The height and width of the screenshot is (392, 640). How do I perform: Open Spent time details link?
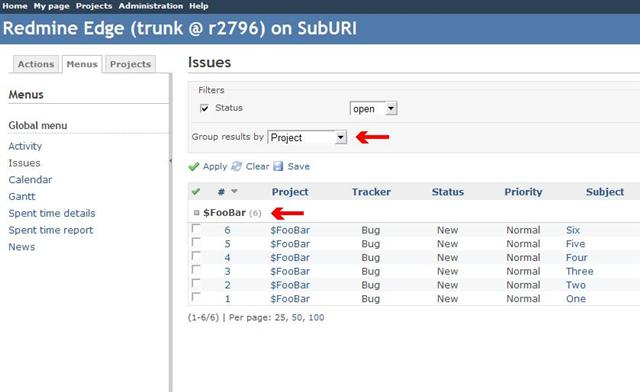pyautogui.click(x=52, y=213)
